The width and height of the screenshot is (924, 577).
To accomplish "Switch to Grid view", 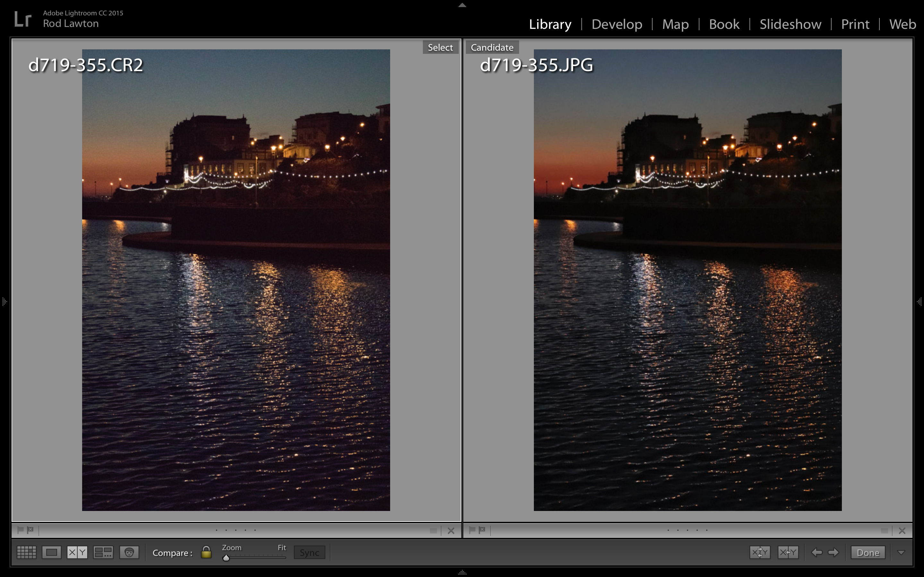I will tap(26, 552).
